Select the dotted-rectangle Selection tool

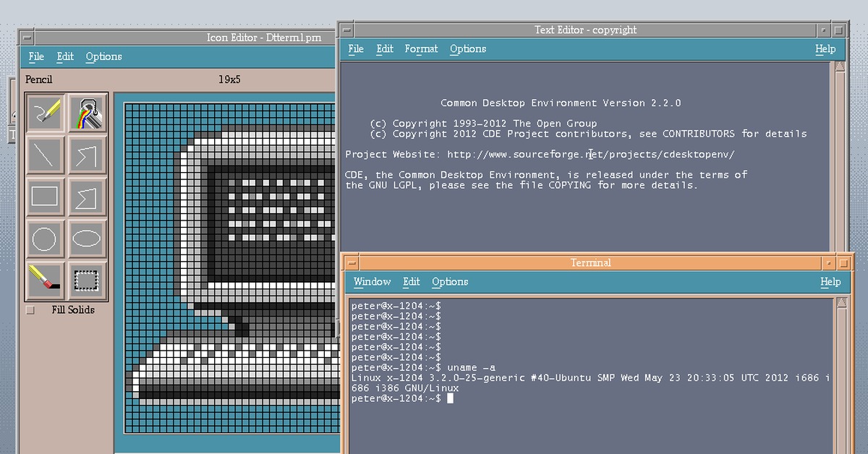click(x=88, y=279)
